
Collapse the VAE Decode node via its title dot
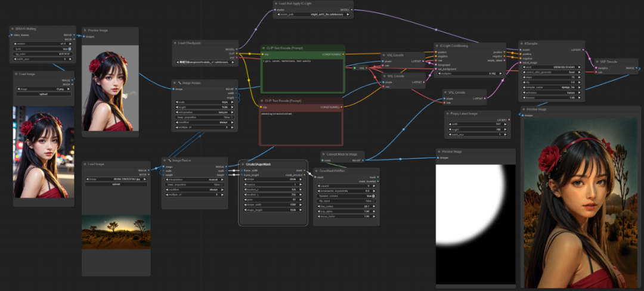(597, 61)
